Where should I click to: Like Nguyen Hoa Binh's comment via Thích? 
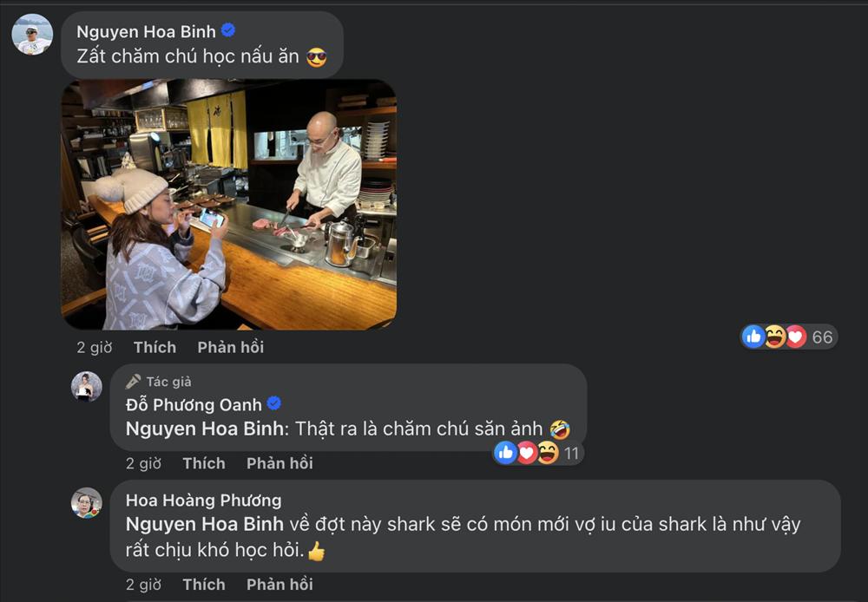(x=155, y=346)
